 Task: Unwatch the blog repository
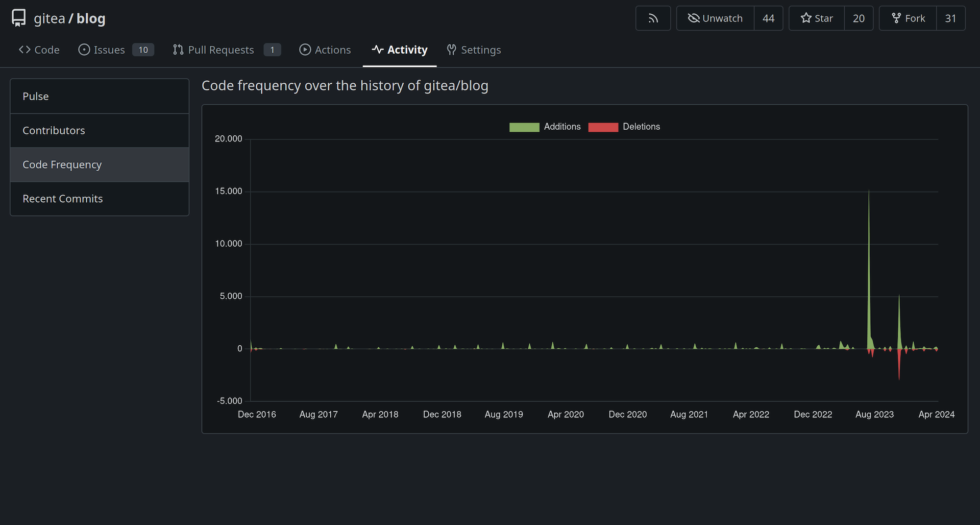tap(715, 18)
